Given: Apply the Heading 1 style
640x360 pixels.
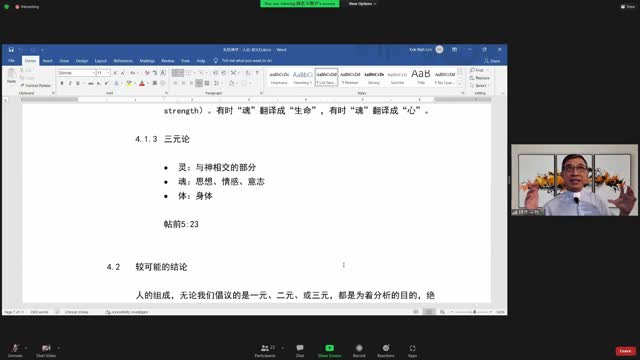Looking at the screenshot, I should tap(302, 77).
